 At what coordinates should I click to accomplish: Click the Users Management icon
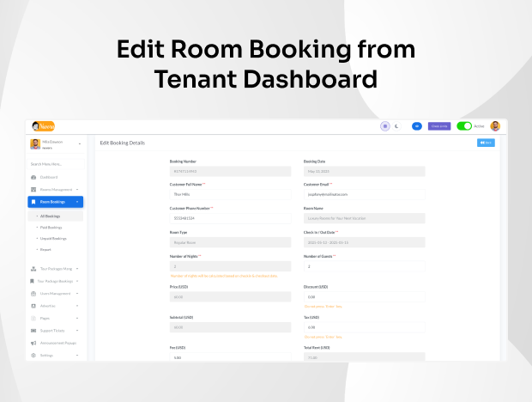[33, 294]
